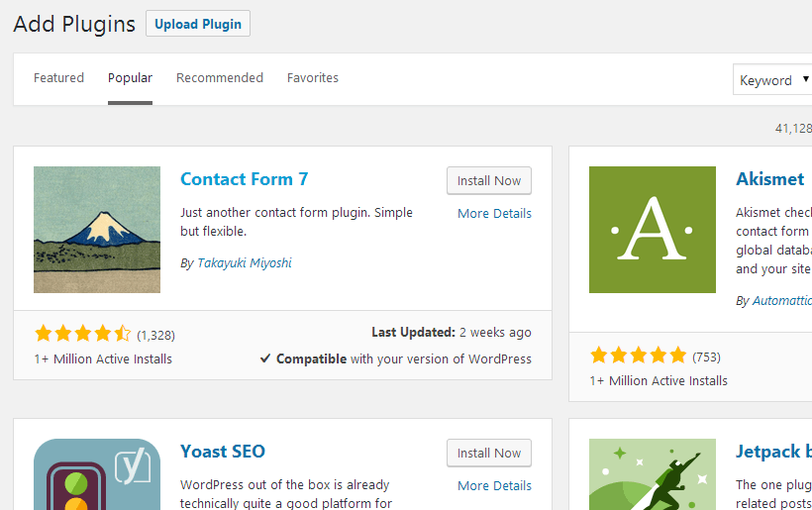
Task: Open the Recommended tab
Action: point(220,78)
